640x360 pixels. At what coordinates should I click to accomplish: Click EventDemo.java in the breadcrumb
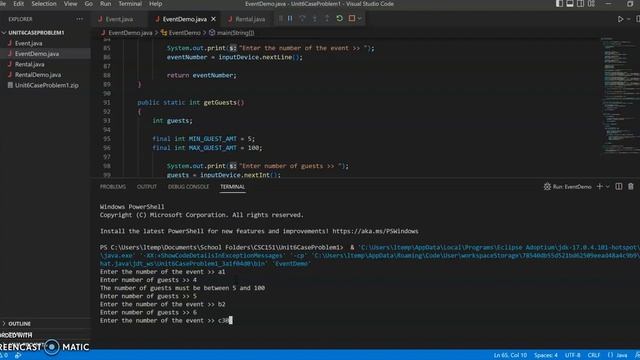click(x=130, y=33)
